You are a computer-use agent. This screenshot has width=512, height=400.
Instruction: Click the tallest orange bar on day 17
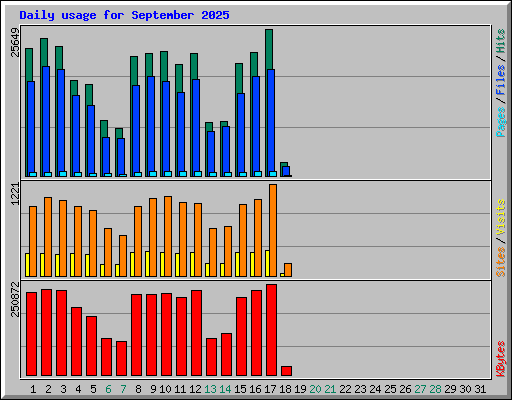(273, 230)
